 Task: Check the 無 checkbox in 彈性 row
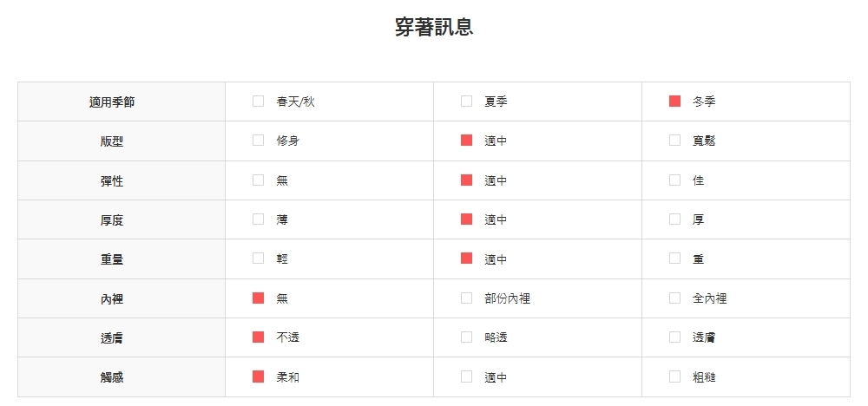click(258, 180)
